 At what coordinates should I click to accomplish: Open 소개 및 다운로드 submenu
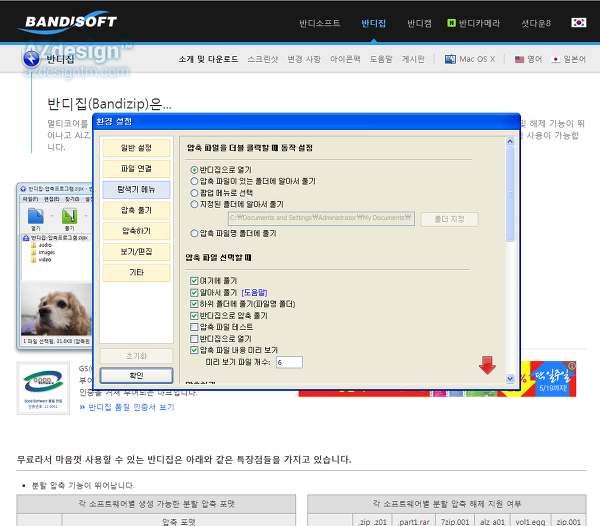209,59
